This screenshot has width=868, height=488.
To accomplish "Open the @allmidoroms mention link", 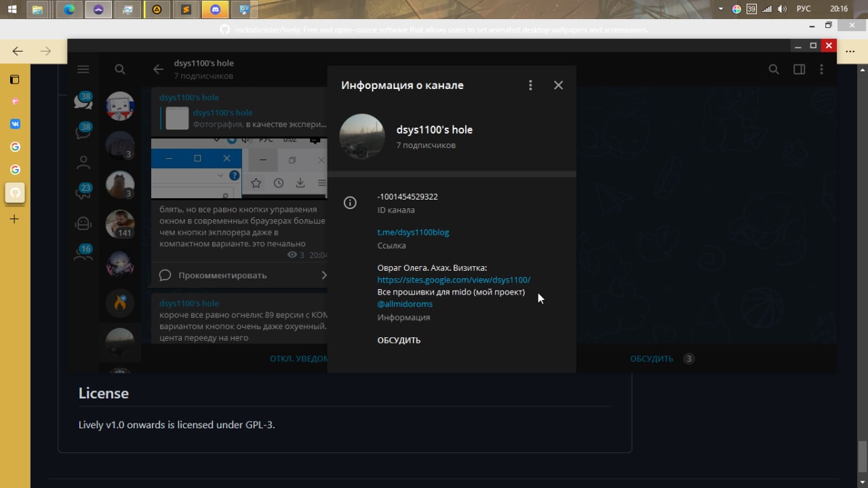I will [405, 304].
